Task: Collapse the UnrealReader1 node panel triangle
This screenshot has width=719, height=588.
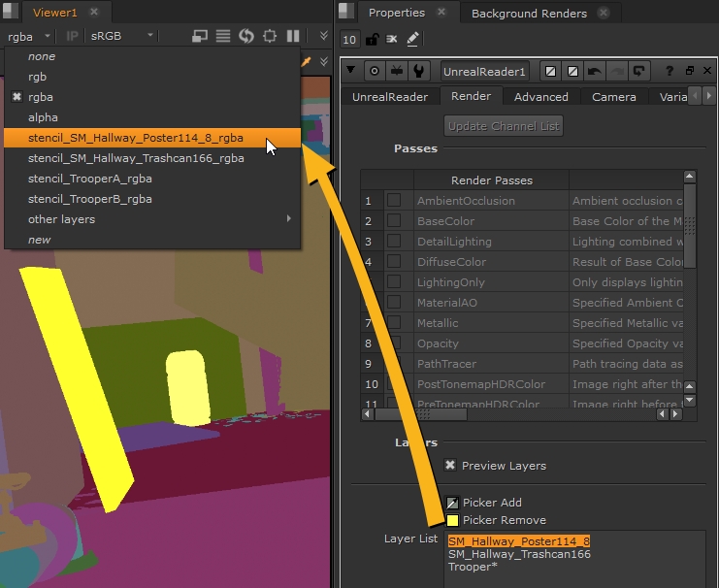Action: [x=352, y=71]
